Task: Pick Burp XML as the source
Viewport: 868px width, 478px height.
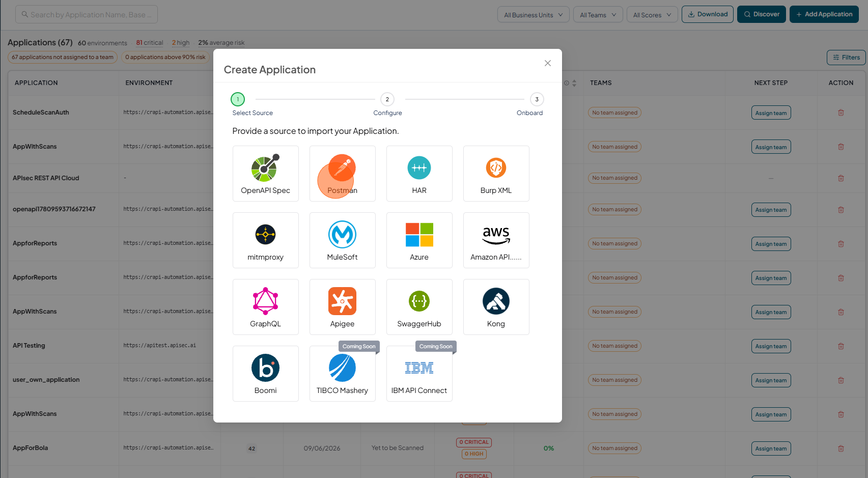Action: click(x=496, y=174)
